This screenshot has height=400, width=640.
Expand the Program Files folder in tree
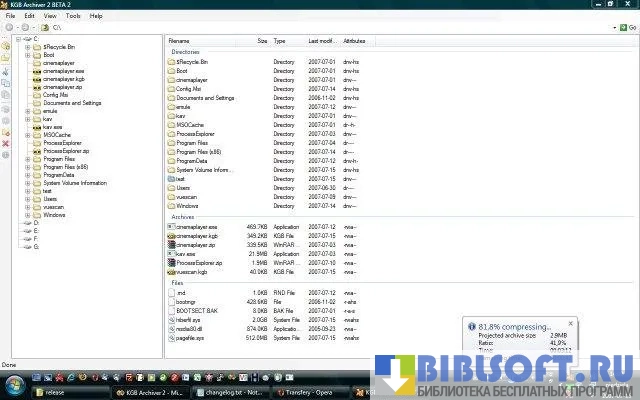click(x=28, y=158)
